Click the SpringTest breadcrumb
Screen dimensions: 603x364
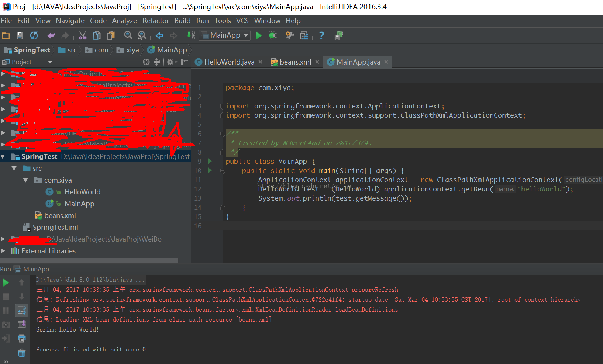pos(27,50)
